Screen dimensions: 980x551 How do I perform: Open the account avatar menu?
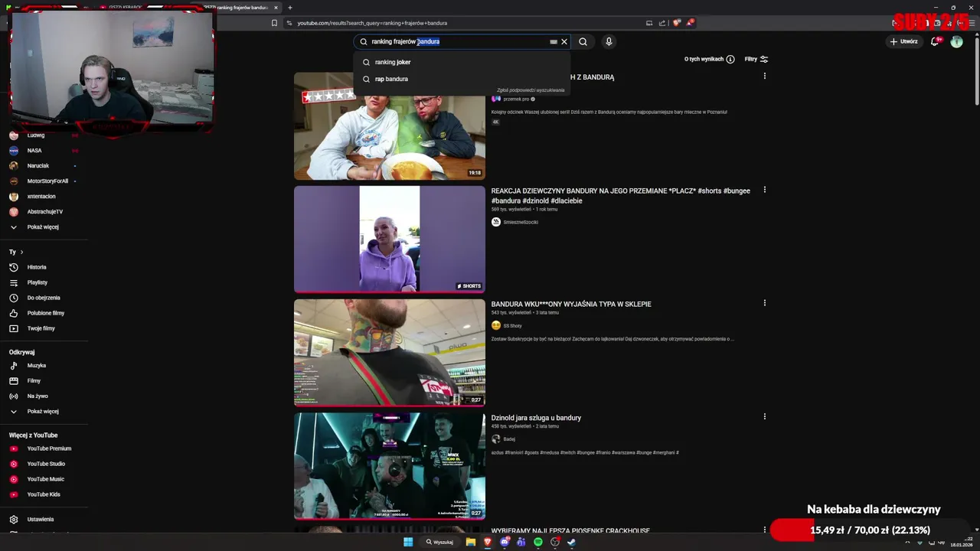(956, 41)
